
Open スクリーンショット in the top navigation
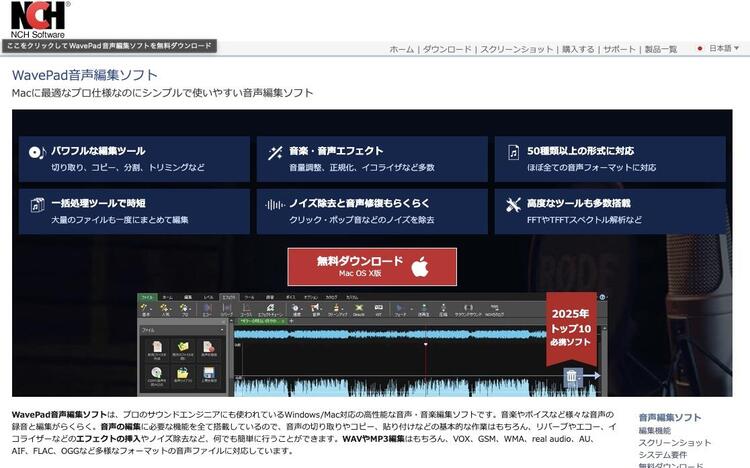coord(517,49)
